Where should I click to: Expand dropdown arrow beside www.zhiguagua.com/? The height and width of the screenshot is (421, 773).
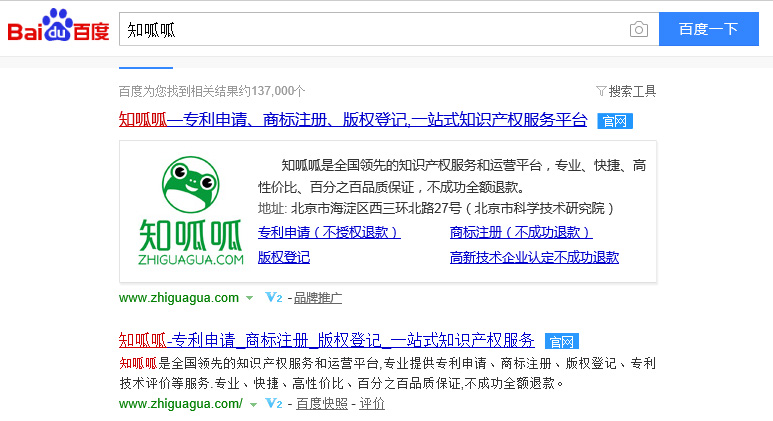point(253,405)
